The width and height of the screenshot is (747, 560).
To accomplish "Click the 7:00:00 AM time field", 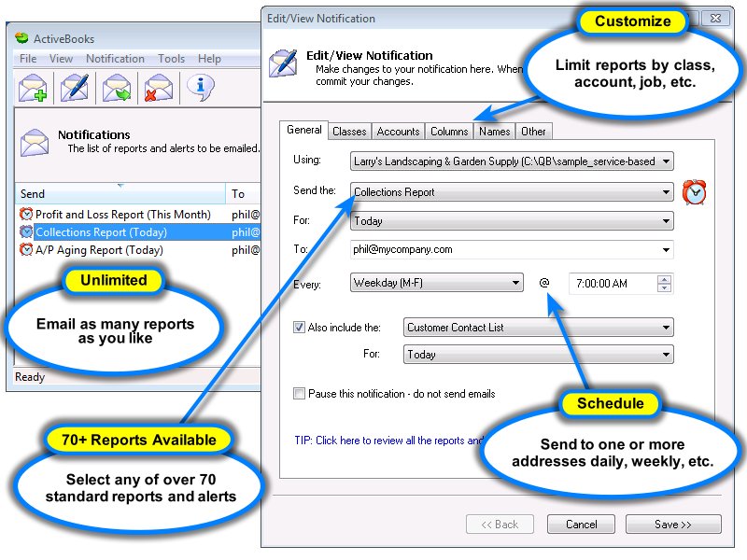I will [x=613, y=284].
